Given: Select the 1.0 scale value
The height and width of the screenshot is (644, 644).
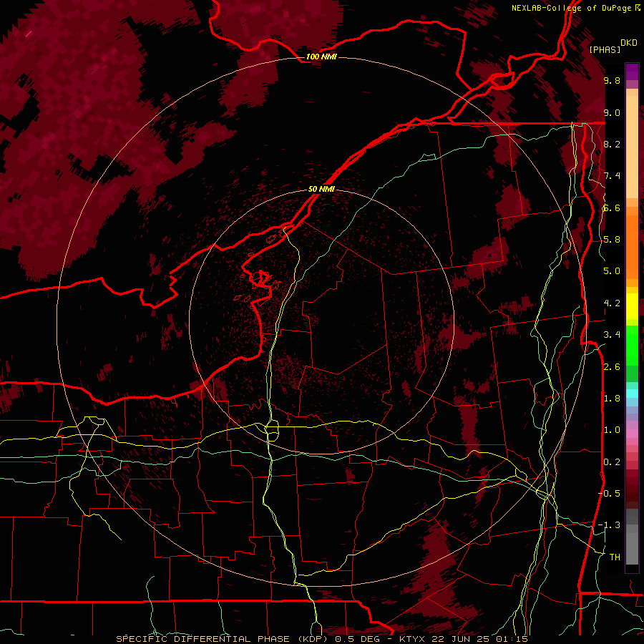Looking at the screenshot, I should (x=612, y=429).
